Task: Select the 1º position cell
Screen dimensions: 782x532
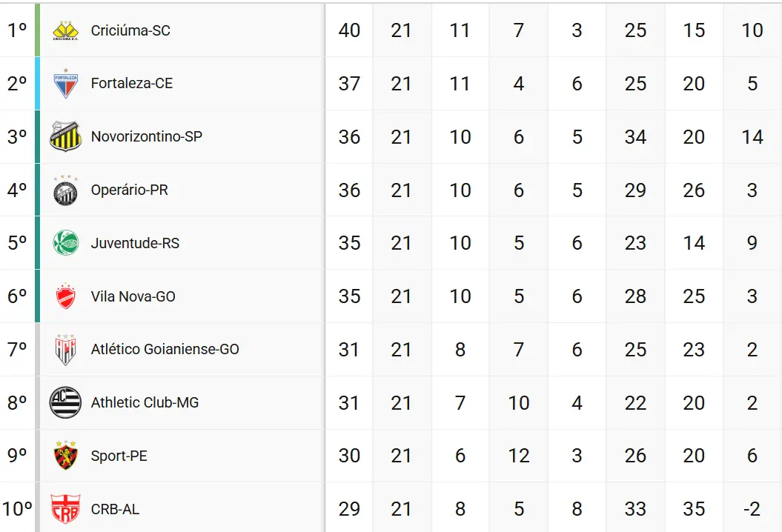Action: coord(18,30)
